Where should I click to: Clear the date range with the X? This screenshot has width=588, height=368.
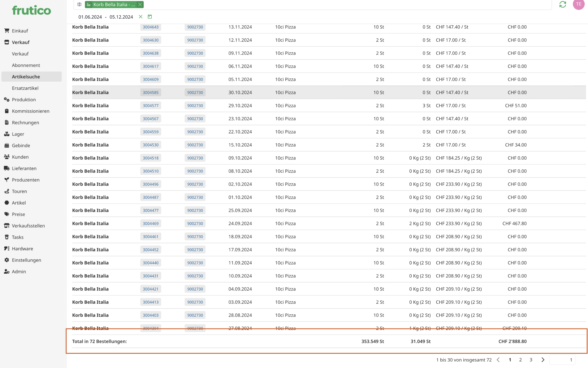(x=141, y=16)
